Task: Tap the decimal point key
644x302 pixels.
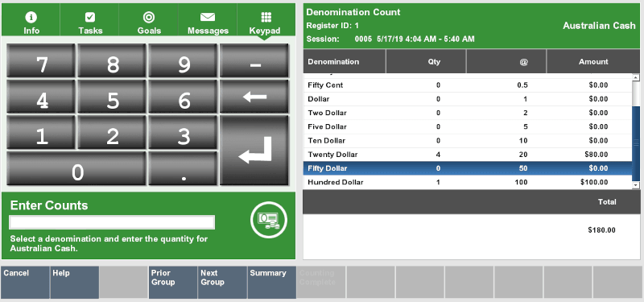Action: point(183,168)
